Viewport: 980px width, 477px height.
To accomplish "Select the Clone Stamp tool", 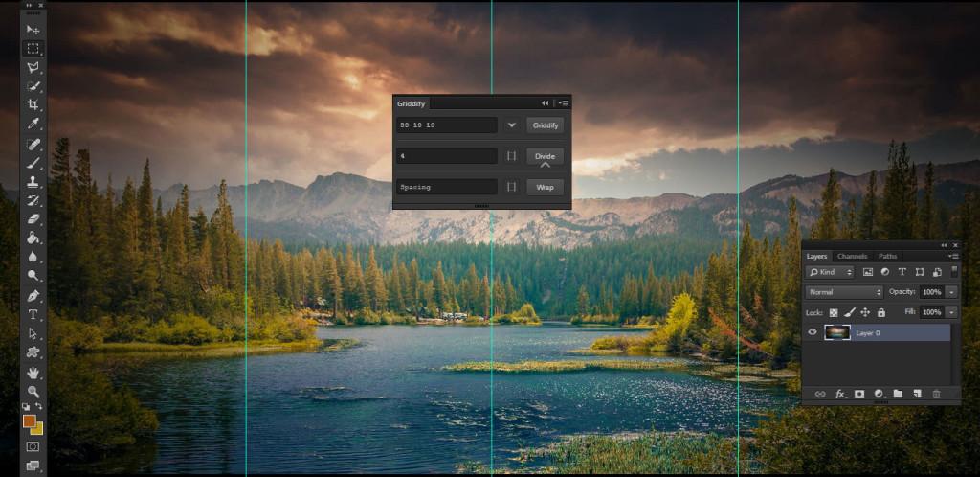I will tap(33, 182).
